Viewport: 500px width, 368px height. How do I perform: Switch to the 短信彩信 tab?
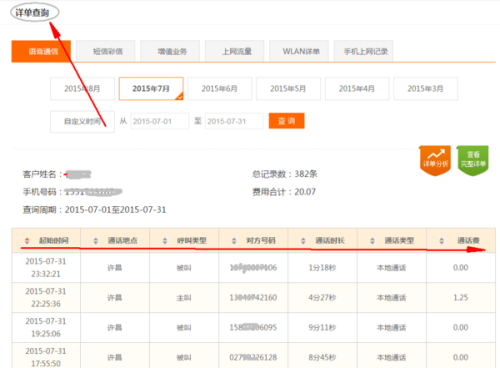click(106, 51)
